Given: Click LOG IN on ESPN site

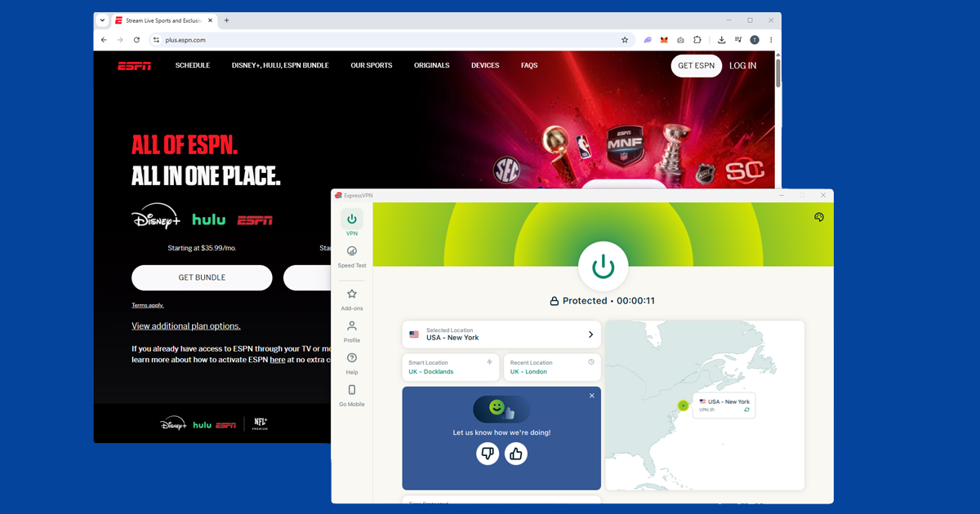Looking at the screenshot, I should [x=743, y=65].
